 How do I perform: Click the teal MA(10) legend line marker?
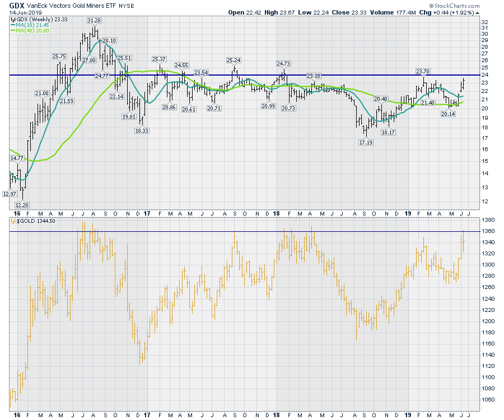pyautogui.click(x=12, y=25)
